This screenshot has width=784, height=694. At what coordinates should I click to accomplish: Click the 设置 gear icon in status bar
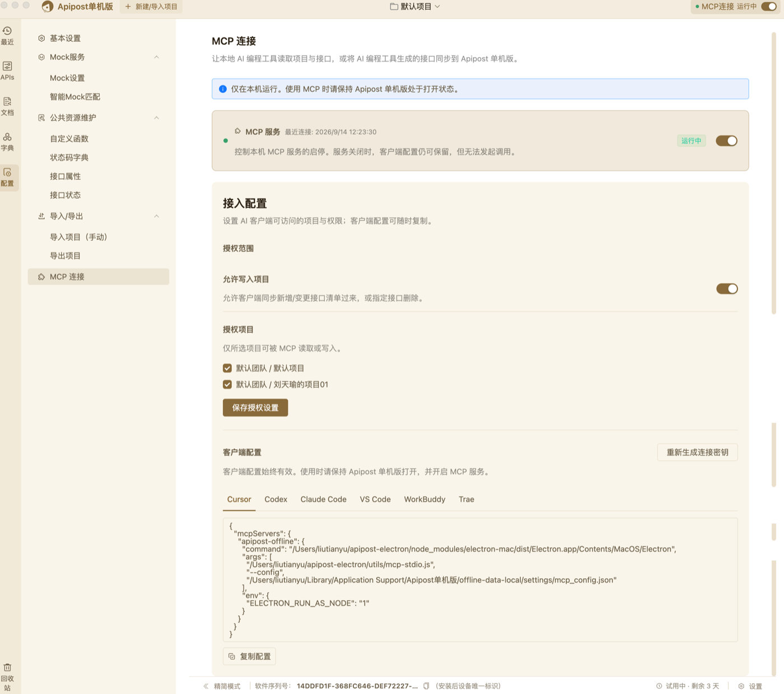tap(741, 686)
